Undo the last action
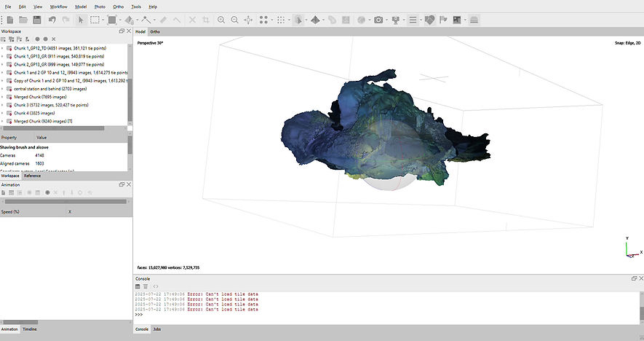This screenshot has height=341, width=644. pos(52,20)
